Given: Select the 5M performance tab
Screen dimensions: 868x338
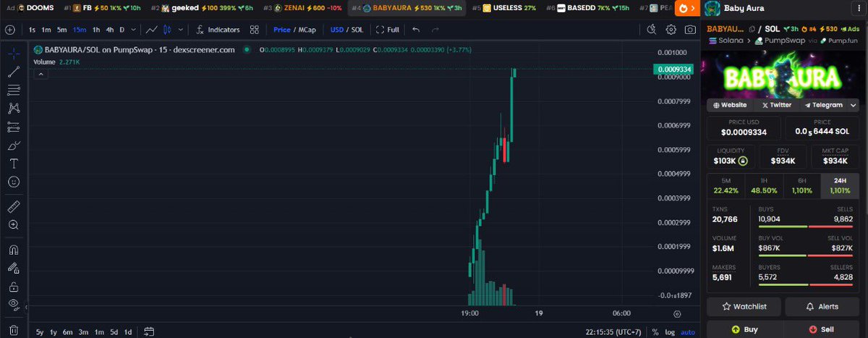Looking at the screenshot, I should click(726, 186).
